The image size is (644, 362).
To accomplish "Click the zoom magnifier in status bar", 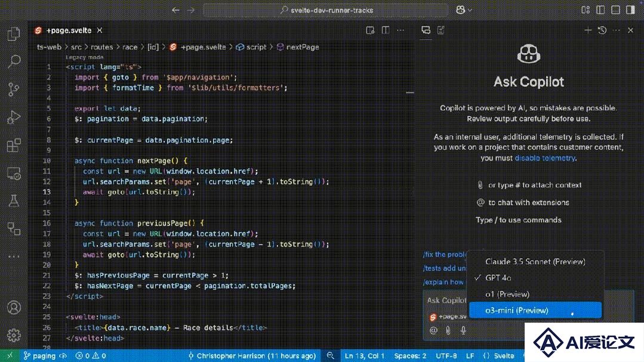I will [330, 356].
